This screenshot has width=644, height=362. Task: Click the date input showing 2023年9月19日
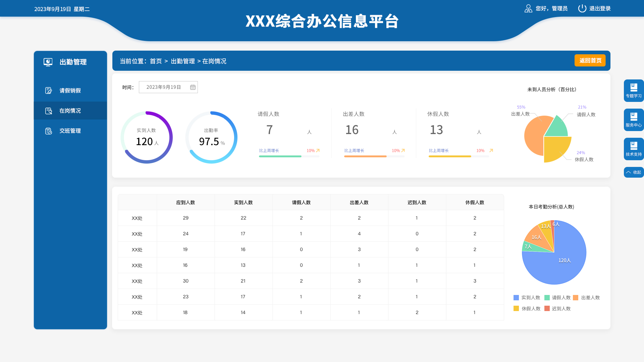click(168, 87)
